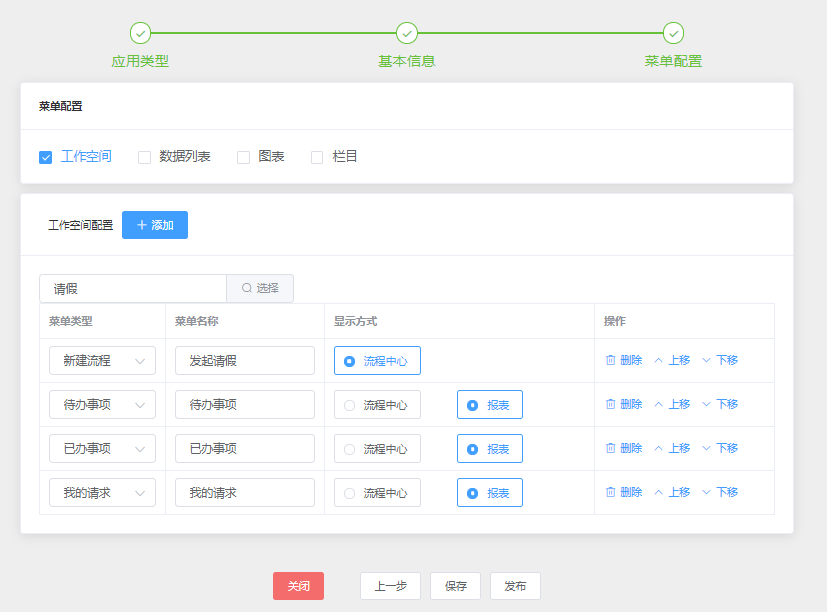The width and height of the screenshot is (827, 612).
Task: Open the 我的请求 menu type dropdown
Action: point(102,492)
